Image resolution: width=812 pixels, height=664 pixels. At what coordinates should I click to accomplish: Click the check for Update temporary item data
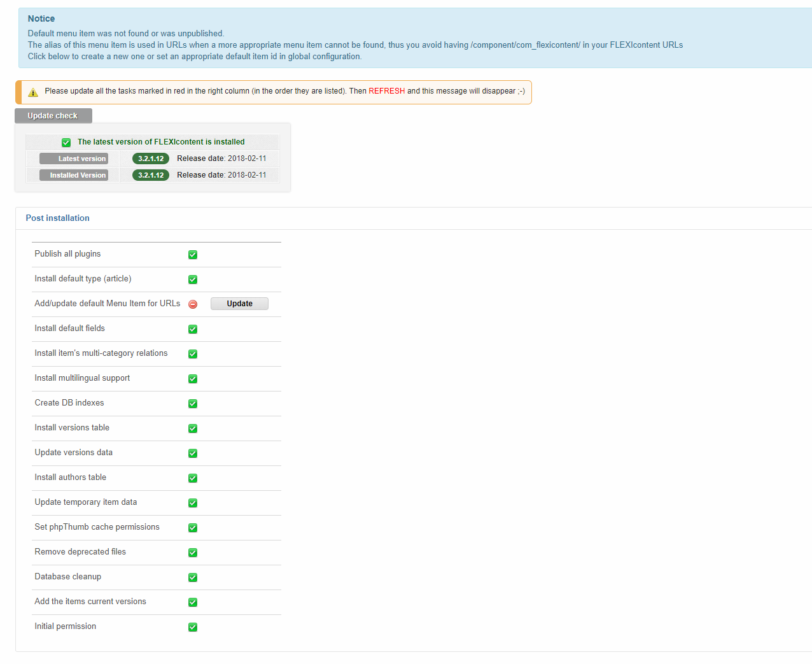coord(193,503)
